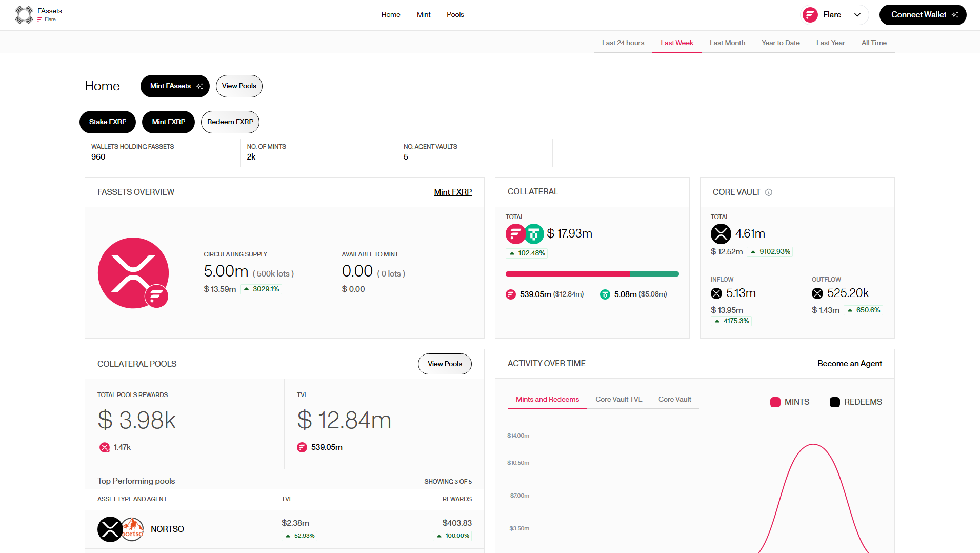Viewport: 980px width, 553px height.
Task: Open the Mint FXRP link in overview
Action: (453, 192)
